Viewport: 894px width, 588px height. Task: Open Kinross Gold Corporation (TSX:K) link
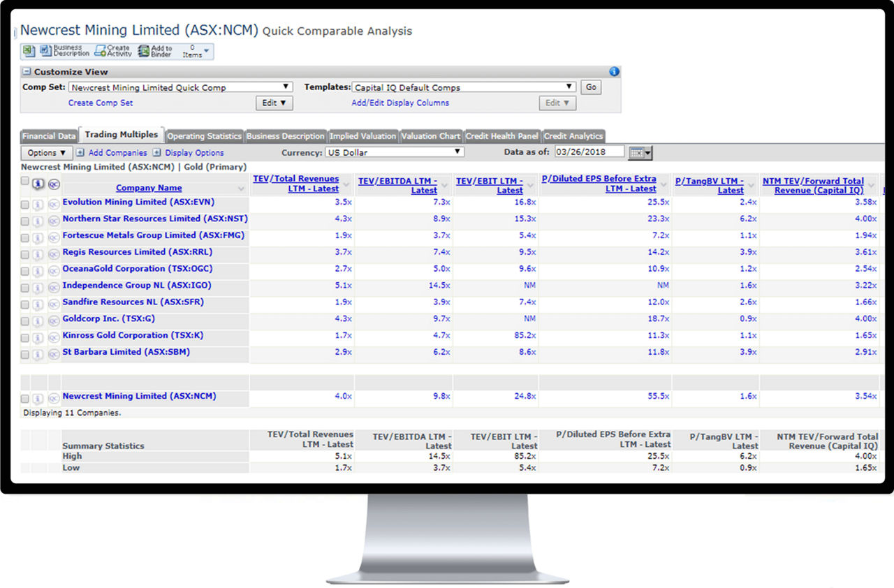[x=133, y=335]
